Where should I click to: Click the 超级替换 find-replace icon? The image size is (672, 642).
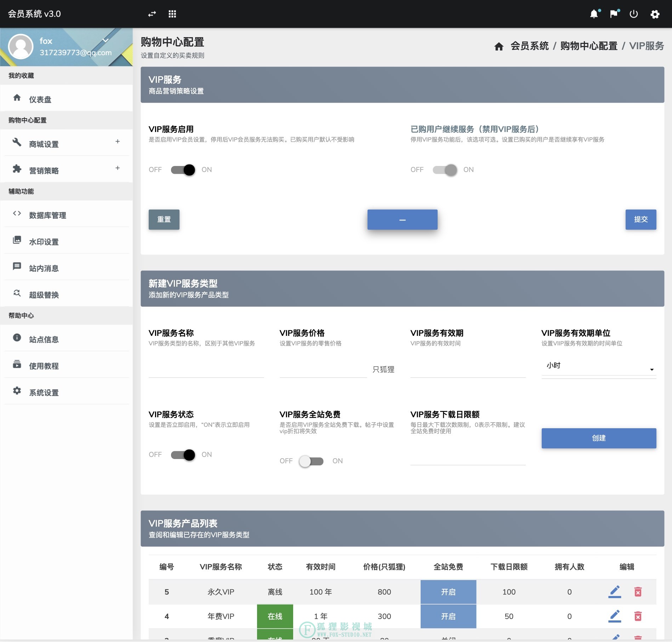point(17,293)
